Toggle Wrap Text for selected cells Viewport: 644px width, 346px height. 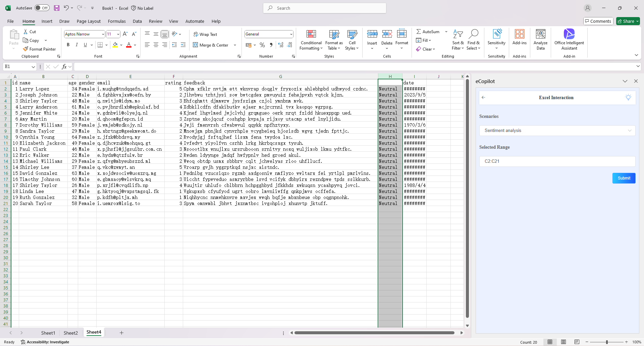205,34
